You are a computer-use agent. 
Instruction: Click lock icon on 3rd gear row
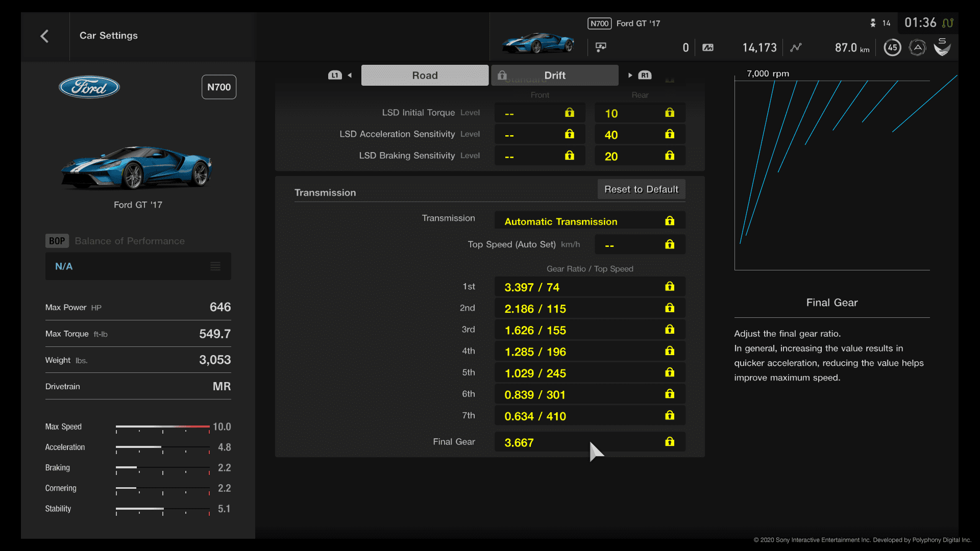tap(670, 330)
